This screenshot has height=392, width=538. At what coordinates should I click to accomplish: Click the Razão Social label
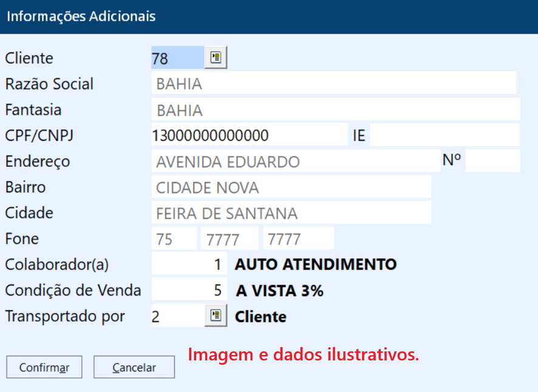49,84
